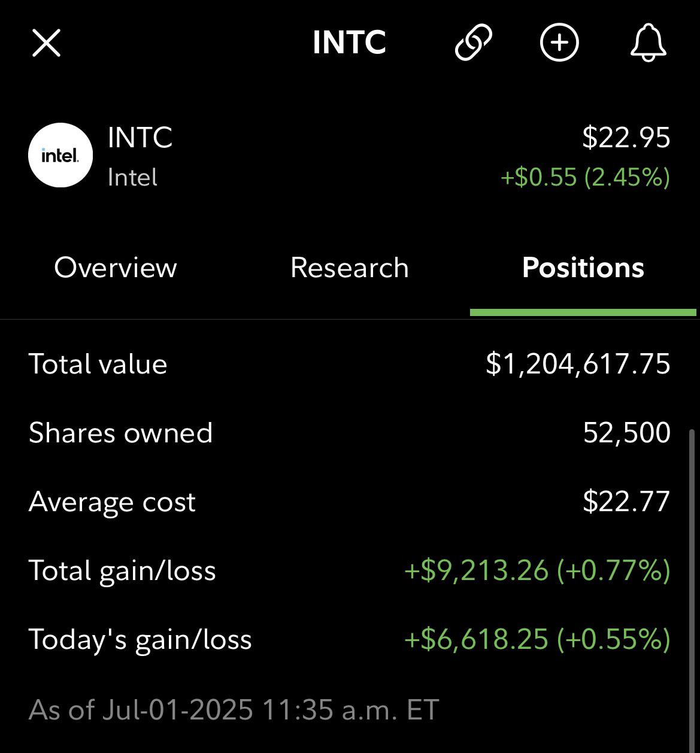Tap the +$0.55 (2.45%) daily change
This screenshot has height=753, width=700.
[585, 177]
